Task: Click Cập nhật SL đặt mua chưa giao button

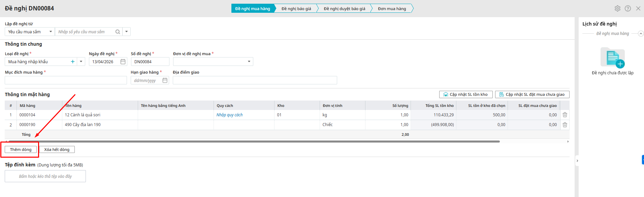Action: [532, 94]
